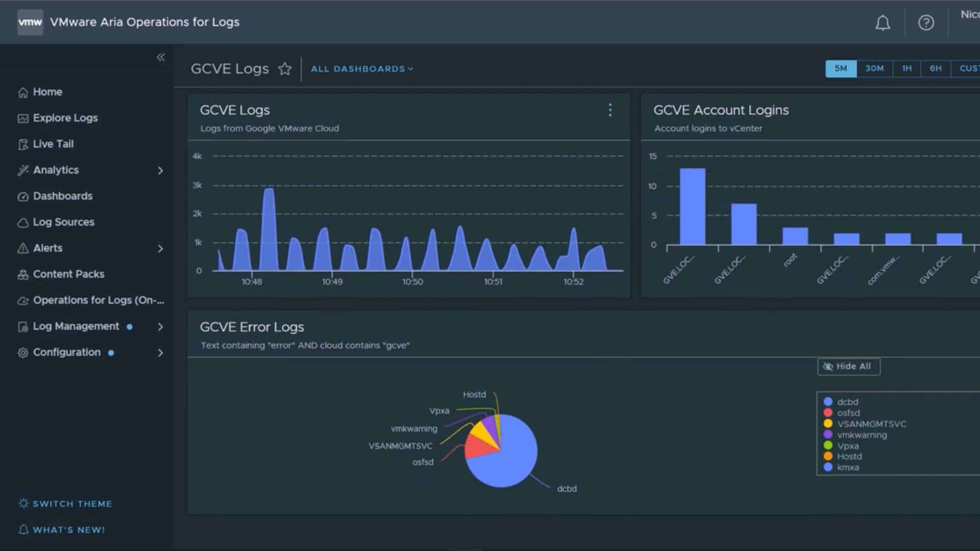Favorite GCVE Logs dashboard with star icon
Screen dimensions: 980x551
coord(285,69)
